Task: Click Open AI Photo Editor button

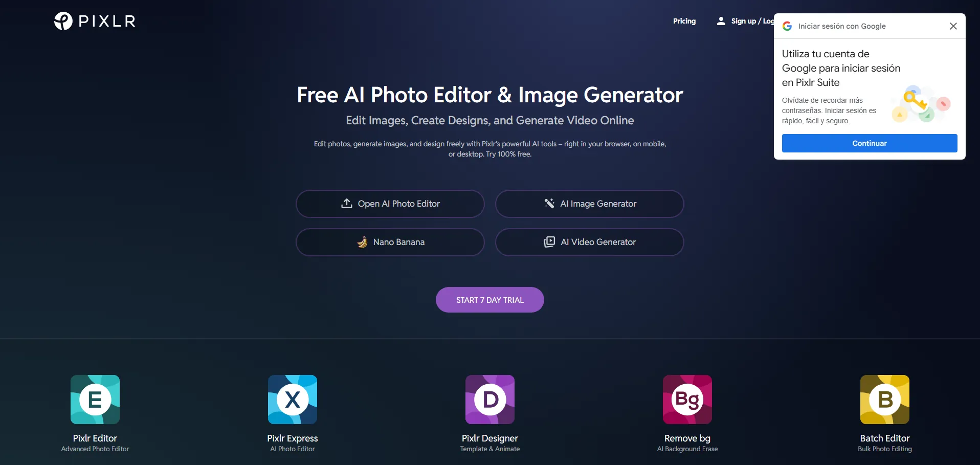Action: click(x=390, y=204)
